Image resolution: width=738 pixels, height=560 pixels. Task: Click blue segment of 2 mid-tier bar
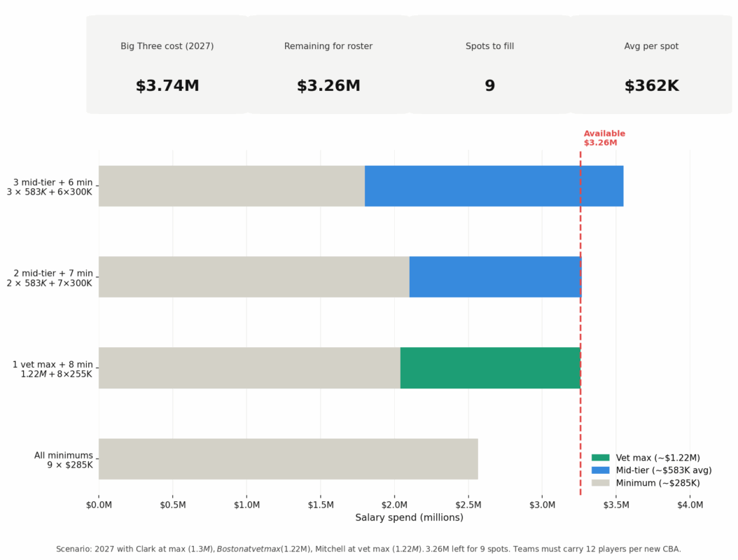tap(495, 277)
